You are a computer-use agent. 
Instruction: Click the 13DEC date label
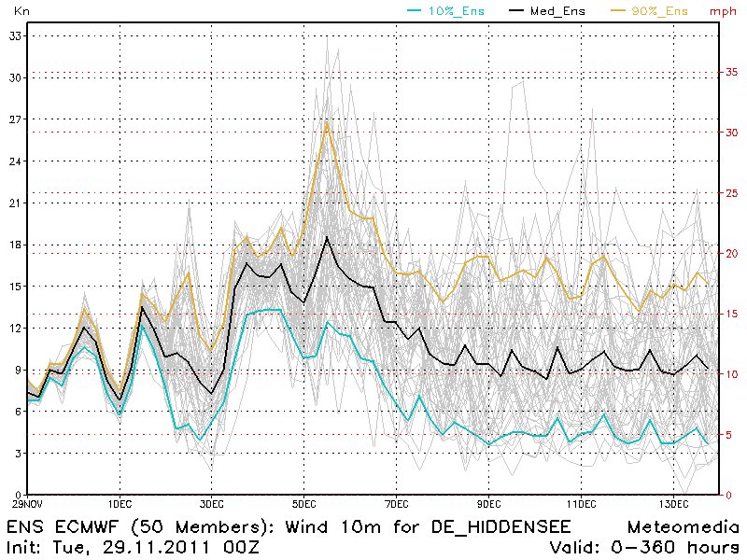click(673, 504)
